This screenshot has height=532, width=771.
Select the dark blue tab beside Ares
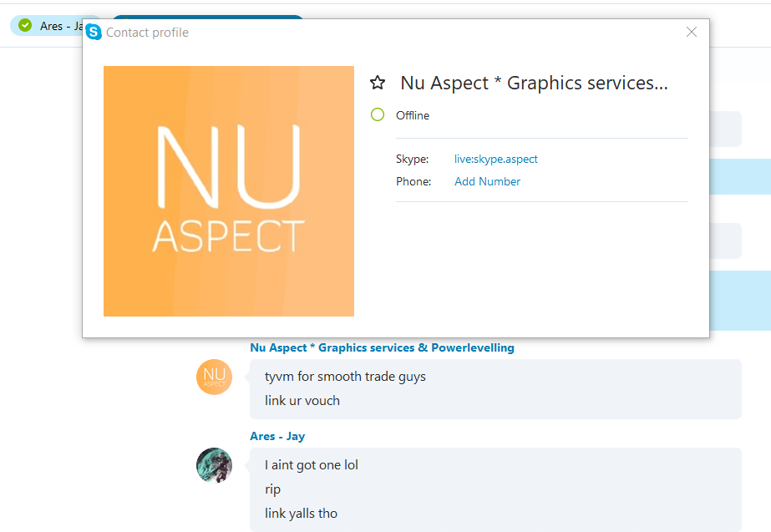click(x=209, y=17)
